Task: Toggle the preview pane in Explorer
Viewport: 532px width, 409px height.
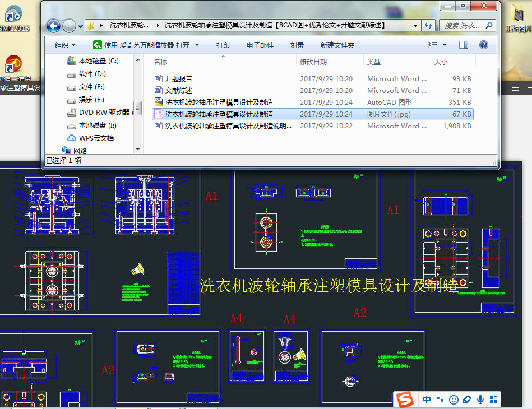Action: [464, 45]
